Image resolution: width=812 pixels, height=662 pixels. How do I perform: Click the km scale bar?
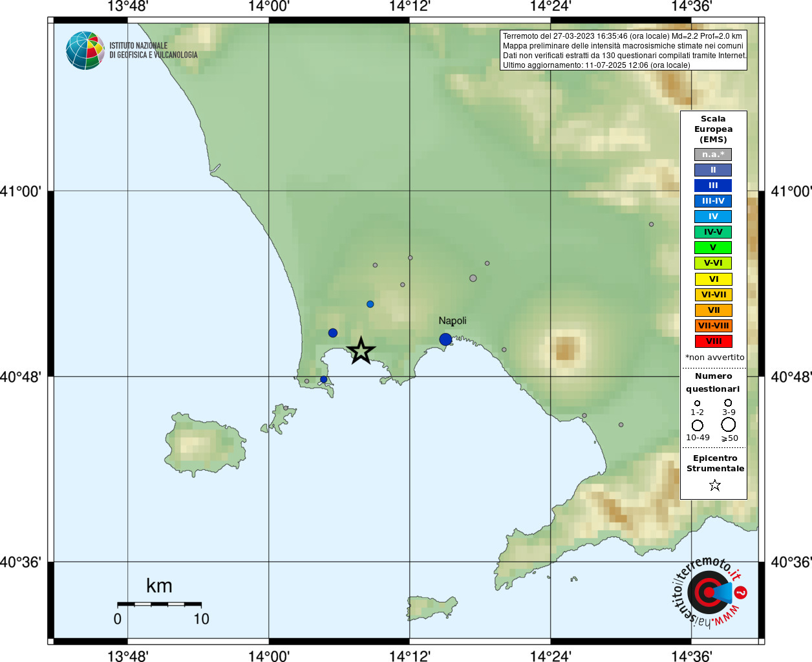click(159, 604)
